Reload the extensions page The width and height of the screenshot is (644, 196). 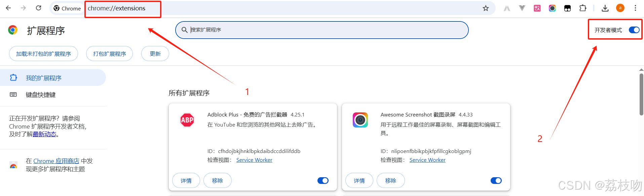coord(39,8)
